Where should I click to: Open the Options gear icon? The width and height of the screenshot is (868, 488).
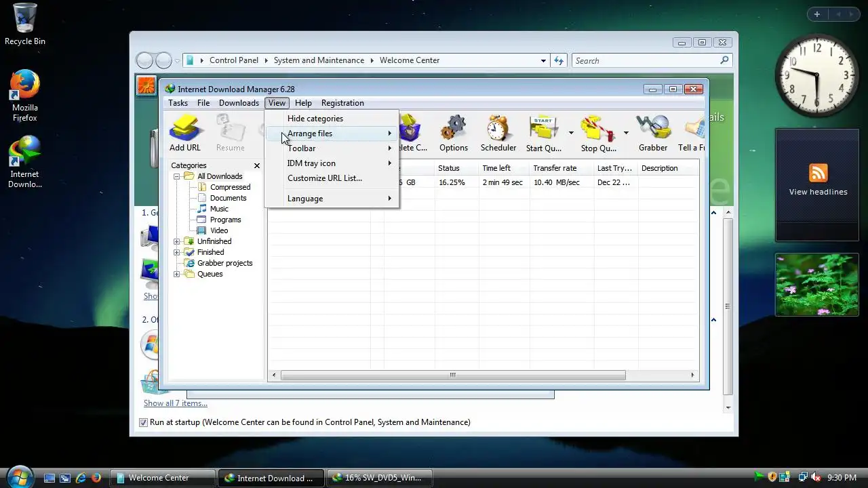(x=453, y=133)
